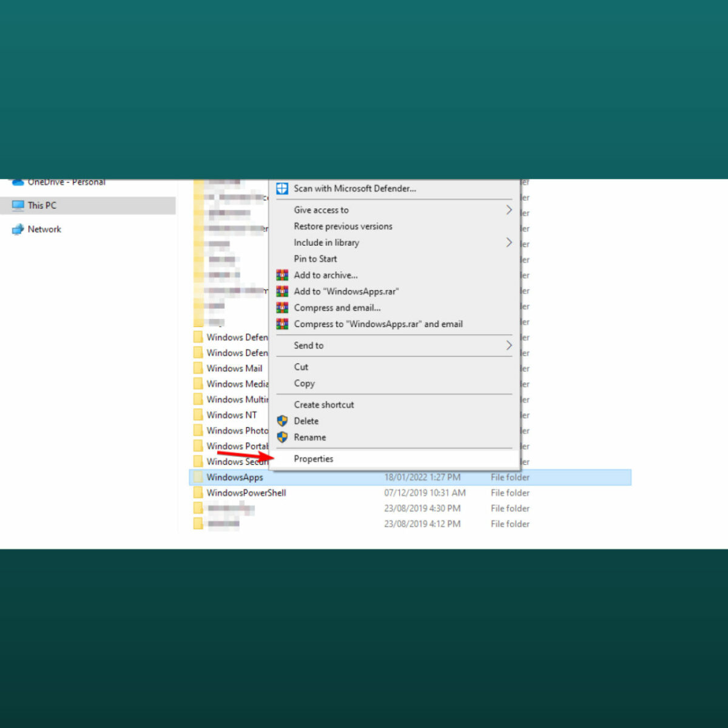Viewport: 728px width, 728px height.
Task: Expand the Send to submenu arrow
Action: (x=508, y=346)
